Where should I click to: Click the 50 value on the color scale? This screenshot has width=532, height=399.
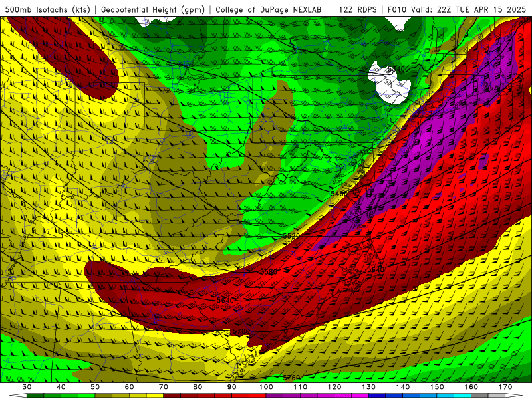95,387
